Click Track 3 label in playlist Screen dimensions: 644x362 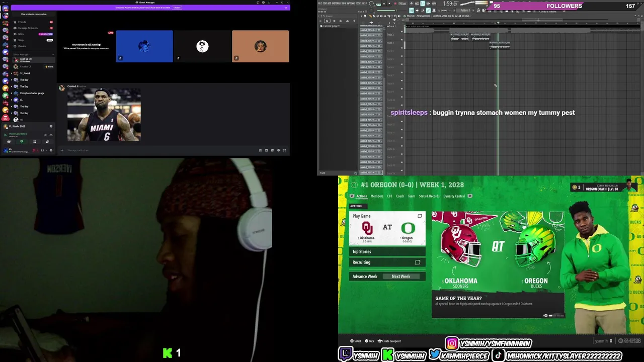click(390, 43)
